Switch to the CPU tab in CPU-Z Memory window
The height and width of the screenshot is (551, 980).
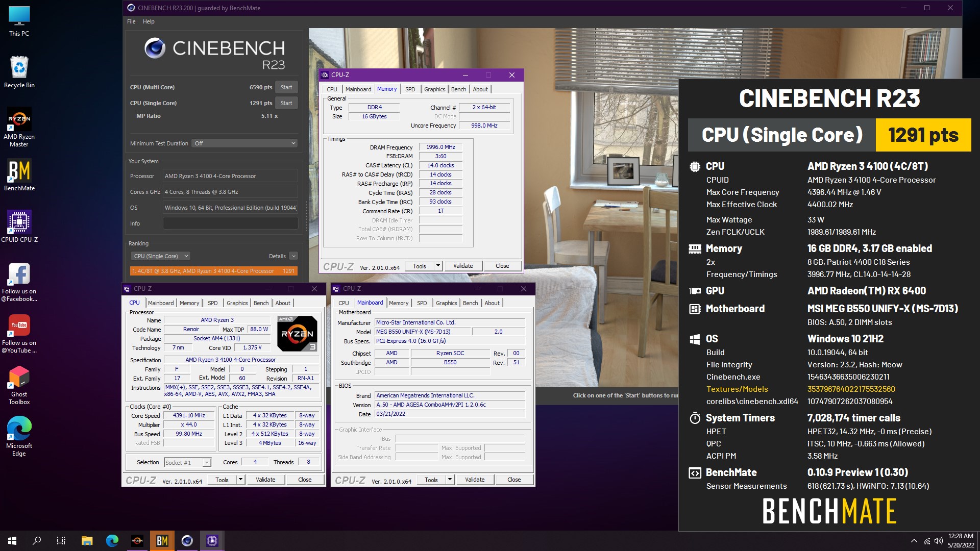click(x=332, y=89)
